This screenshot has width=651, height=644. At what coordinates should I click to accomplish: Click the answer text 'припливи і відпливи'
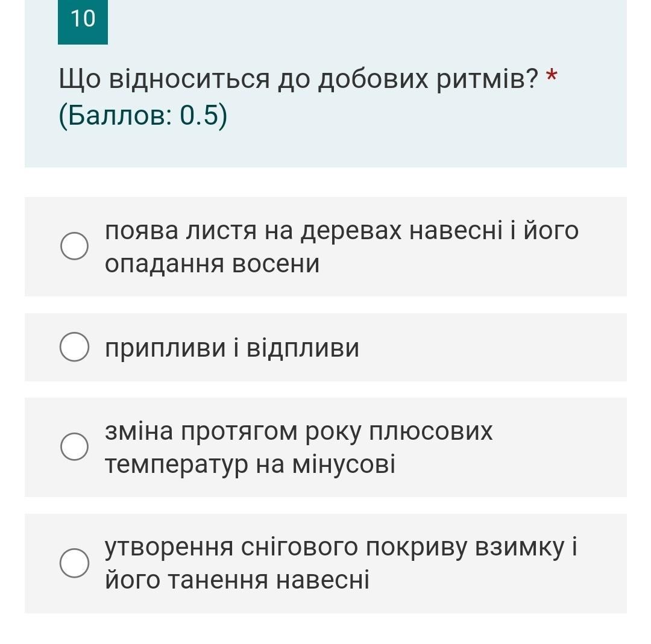(x=232, y=348)
